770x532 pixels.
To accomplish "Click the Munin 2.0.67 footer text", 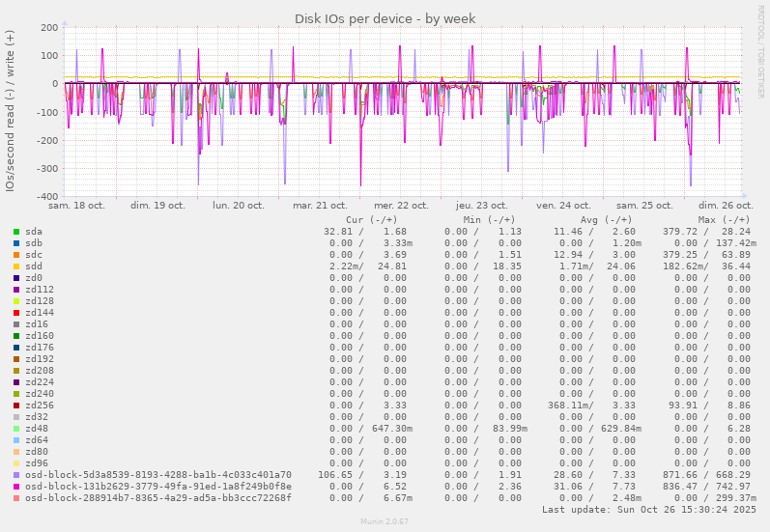I will point(385,522).
